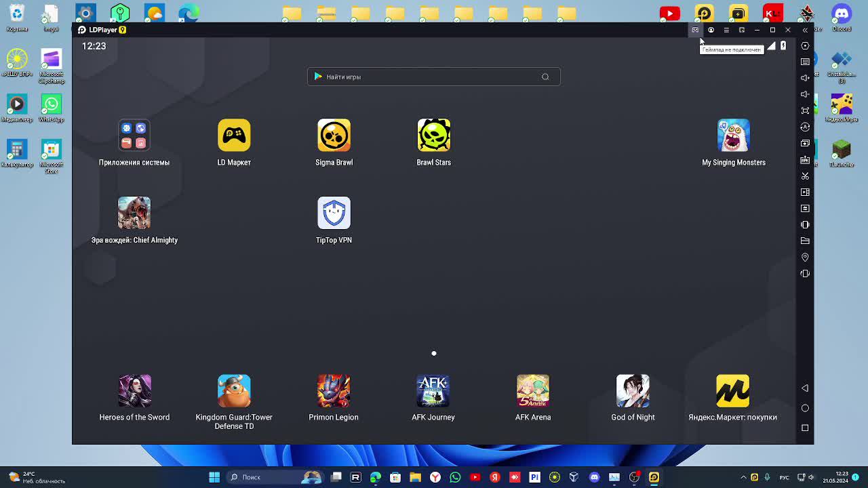Image resolution: width=868 pixels, height=488 pixels.
Task: Open LDPlayer settings hexagon icon
Action: pyautogui.click(x=805, y=45)
